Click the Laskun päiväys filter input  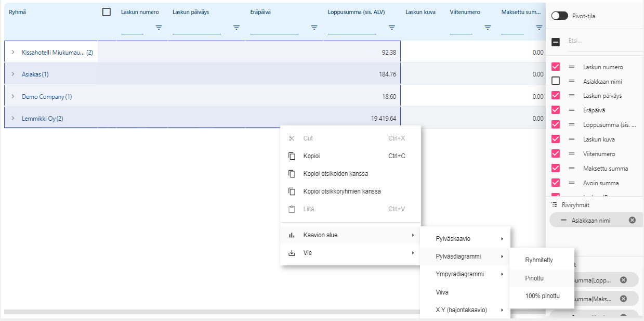tap(196, 28)
